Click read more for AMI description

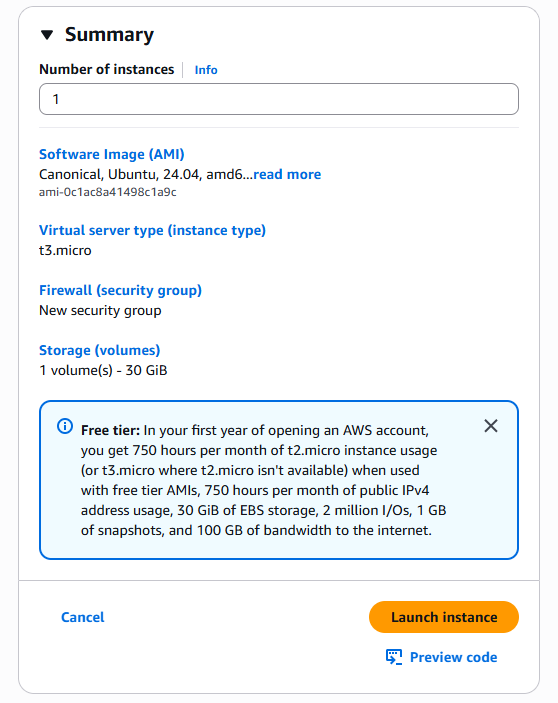click(x=287, y=174)
